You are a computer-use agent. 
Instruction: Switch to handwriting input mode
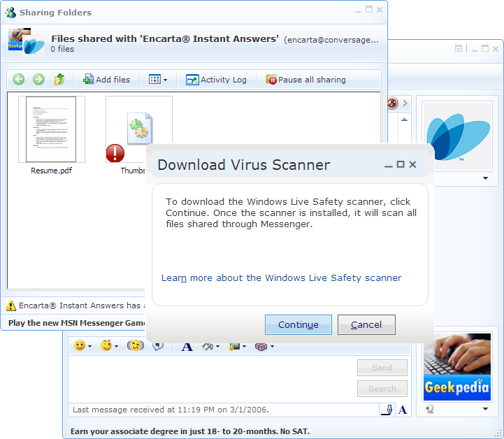point(387,410)
